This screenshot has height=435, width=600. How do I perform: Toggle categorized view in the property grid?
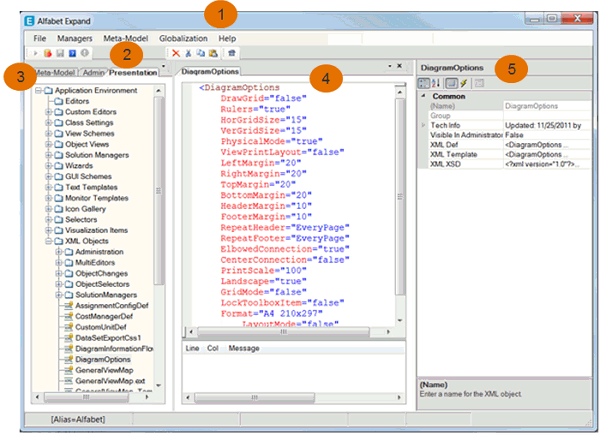click(425, 83)
